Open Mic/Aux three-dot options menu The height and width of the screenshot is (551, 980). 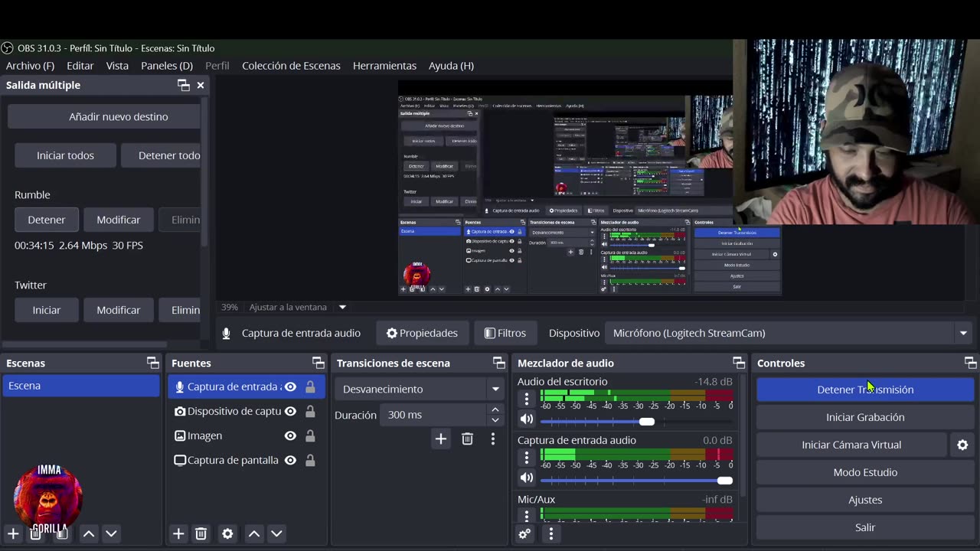pyautogui.click(x=526, y=515)
